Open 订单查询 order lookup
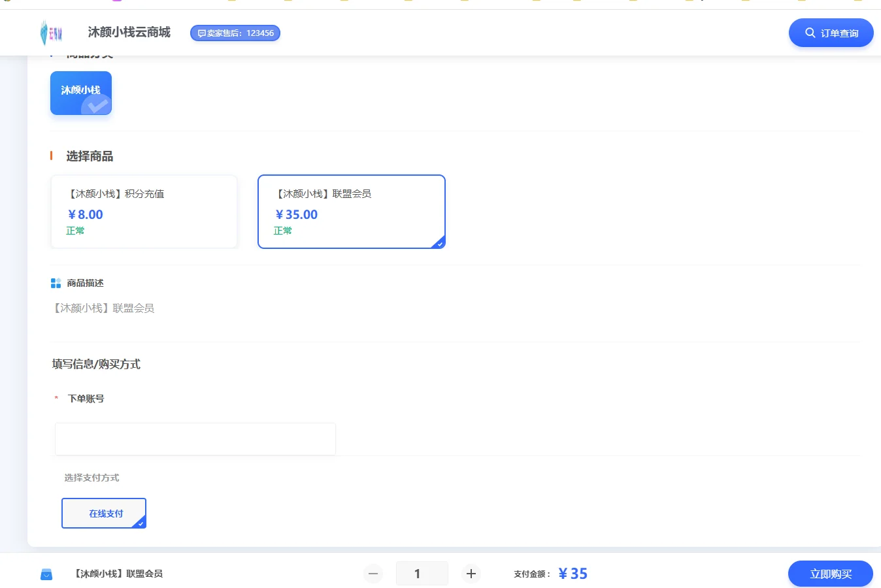The height and width of the screenshot is (588, 881). 831,33
